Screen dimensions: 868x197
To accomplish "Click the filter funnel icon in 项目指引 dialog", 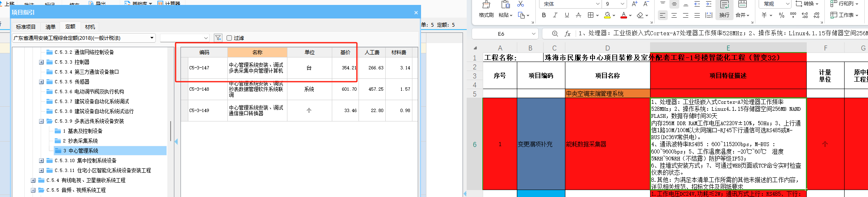I will point(218,38).
